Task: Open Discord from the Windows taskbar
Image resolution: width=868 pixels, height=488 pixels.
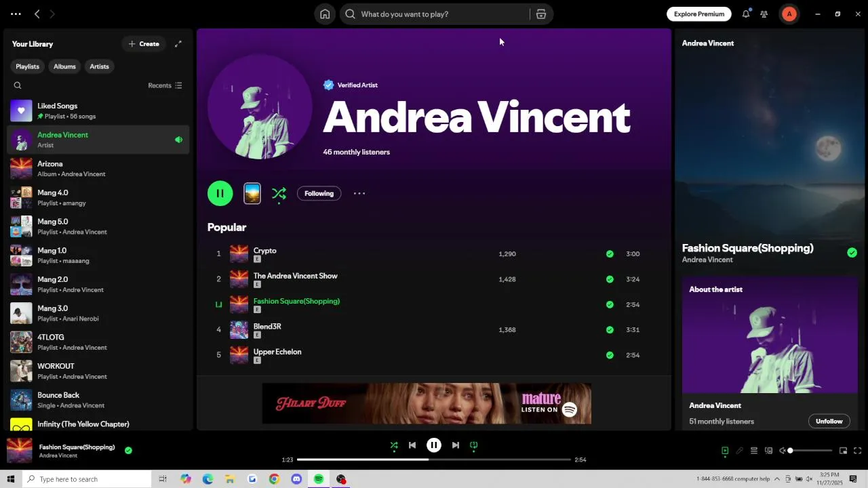Action: click(x=296, y=479)
